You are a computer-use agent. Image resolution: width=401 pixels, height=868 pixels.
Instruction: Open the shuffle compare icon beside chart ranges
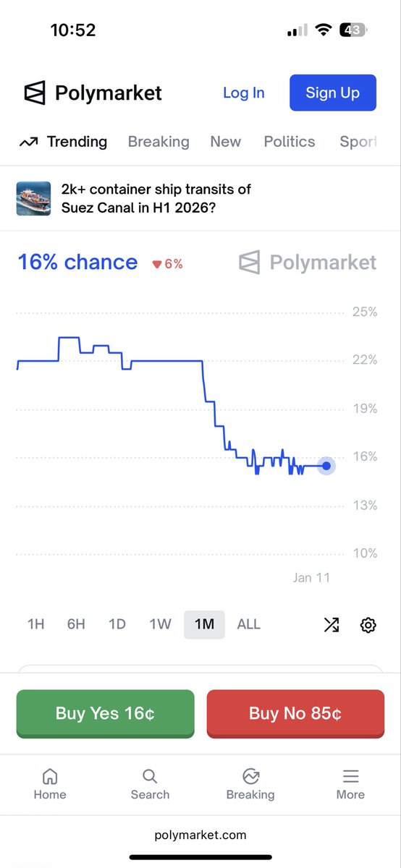coord(331,625)
